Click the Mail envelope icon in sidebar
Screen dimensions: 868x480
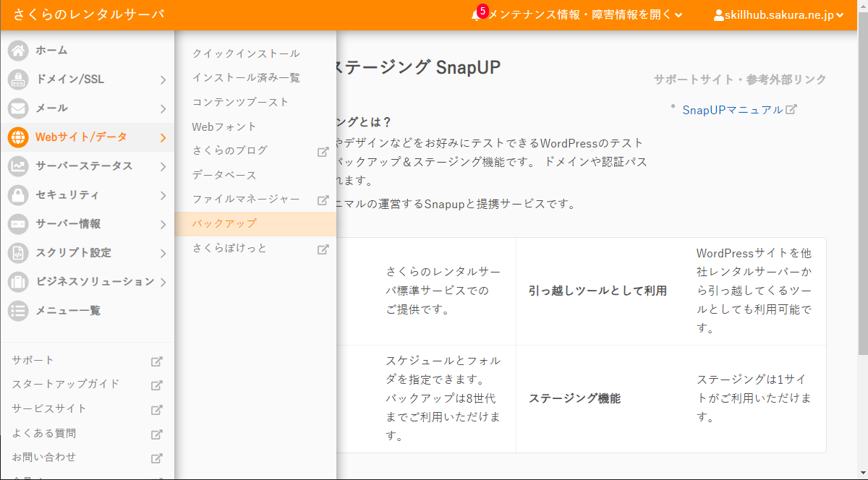tap(18, 108)
